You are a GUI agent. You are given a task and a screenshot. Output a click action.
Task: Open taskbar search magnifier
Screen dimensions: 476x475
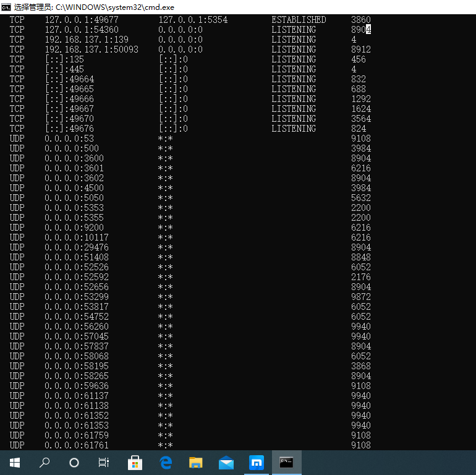click(x=45, y=463)
